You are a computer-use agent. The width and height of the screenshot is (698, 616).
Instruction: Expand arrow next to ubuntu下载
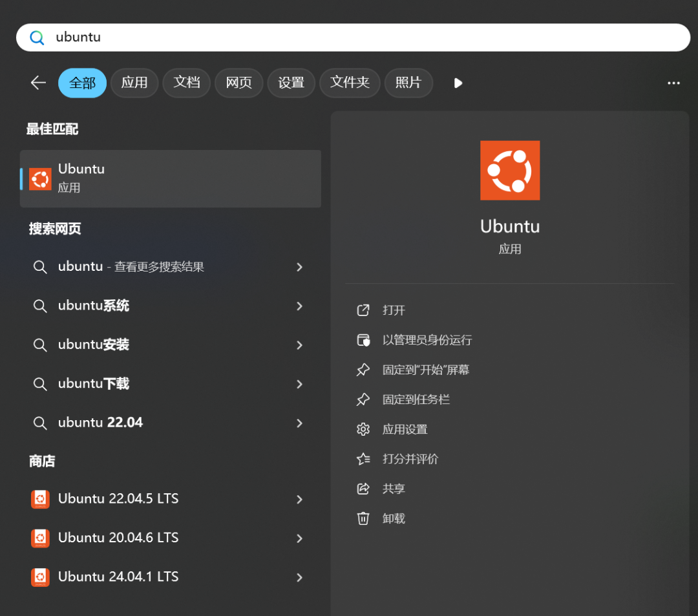coord(300,384)
